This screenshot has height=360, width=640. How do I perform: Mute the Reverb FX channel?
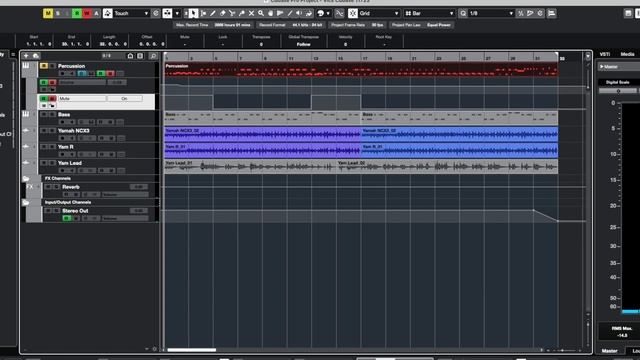coord(48,187)
